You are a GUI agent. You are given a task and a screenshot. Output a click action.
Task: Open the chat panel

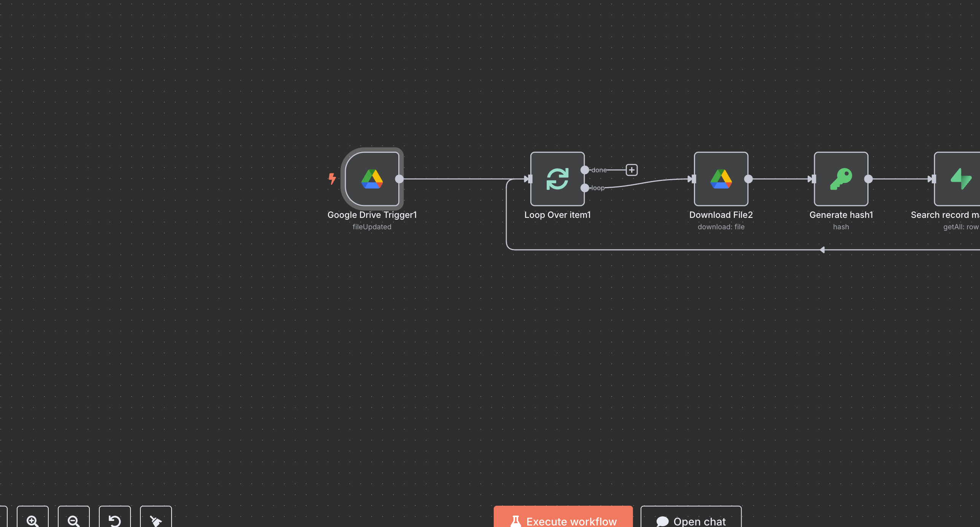(x=691, y=518)
